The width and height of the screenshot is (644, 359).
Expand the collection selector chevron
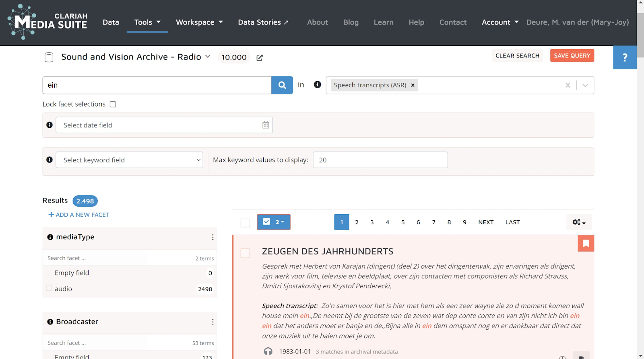tap(208, 56)
